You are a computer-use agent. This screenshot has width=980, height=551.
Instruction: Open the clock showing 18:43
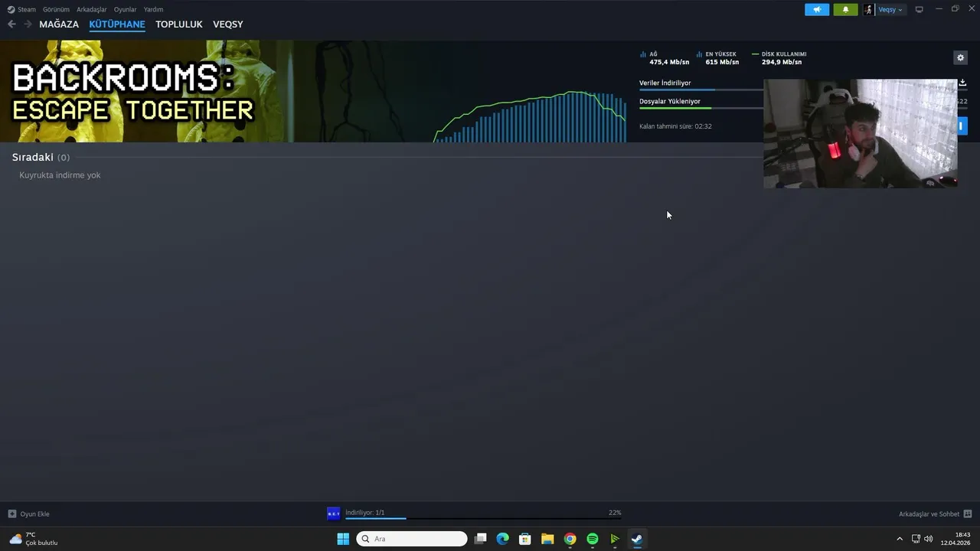957,539
